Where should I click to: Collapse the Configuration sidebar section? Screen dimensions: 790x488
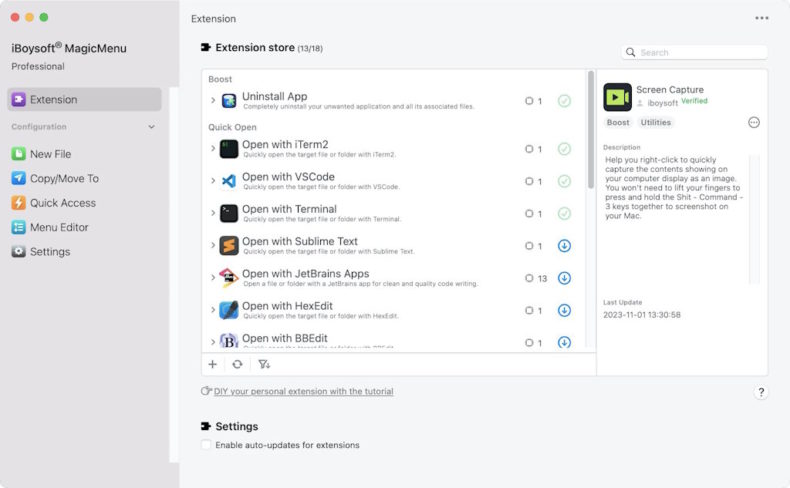(x=152, y=127)
